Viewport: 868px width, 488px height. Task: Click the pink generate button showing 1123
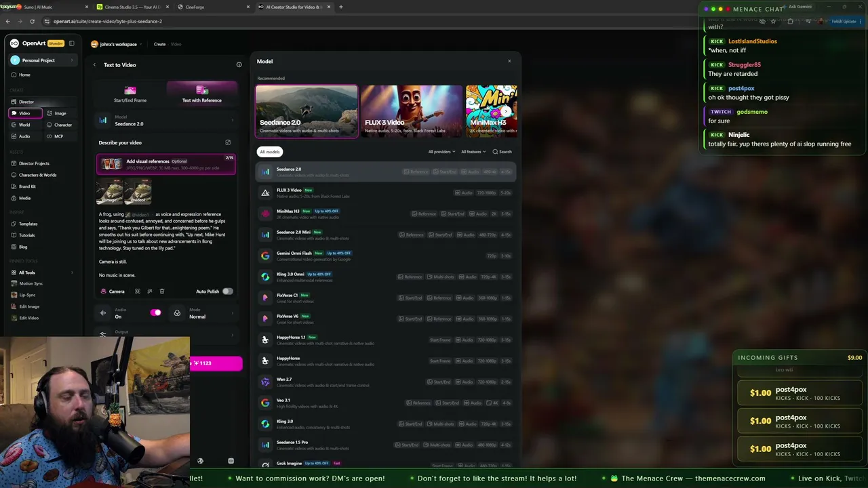click(216, 363)
